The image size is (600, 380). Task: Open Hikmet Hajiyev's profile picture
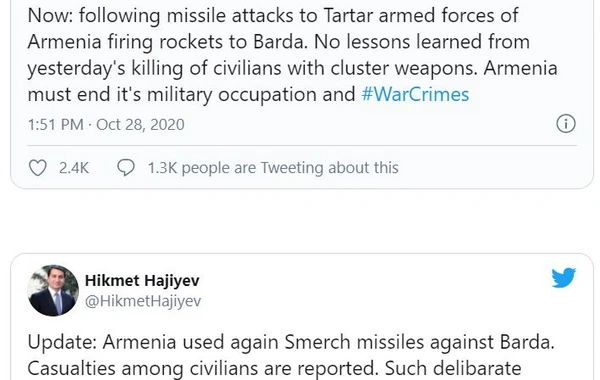[x=53, y=290]
